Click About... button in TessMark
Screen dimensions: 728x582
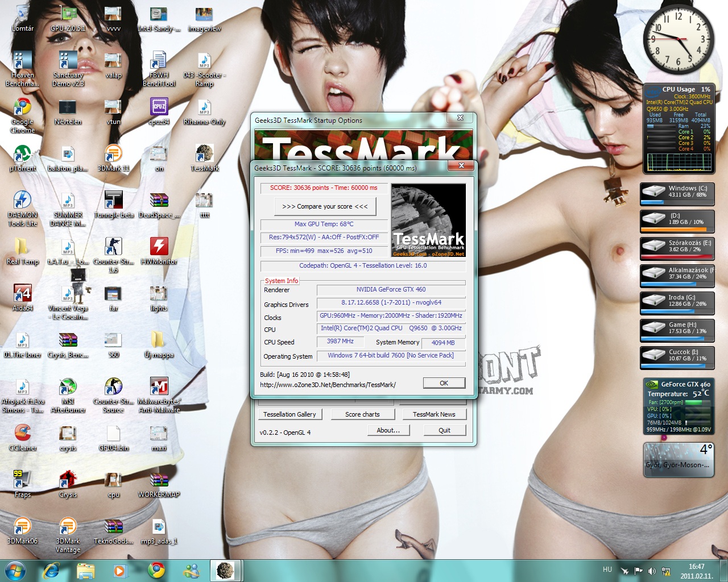tap(388, 430)
